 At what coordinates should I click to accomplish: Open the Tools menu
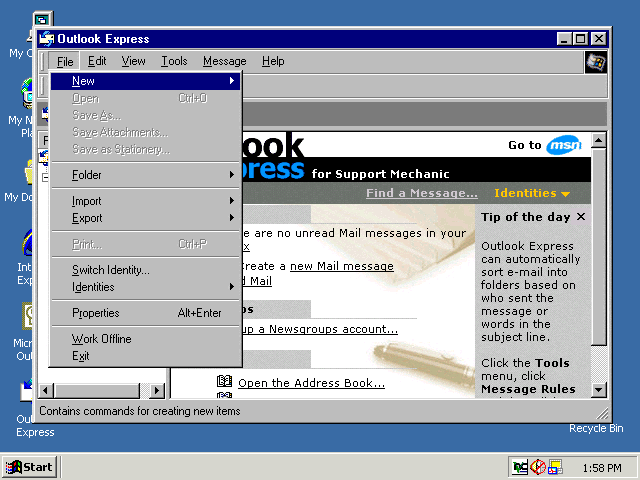(174, 61)
